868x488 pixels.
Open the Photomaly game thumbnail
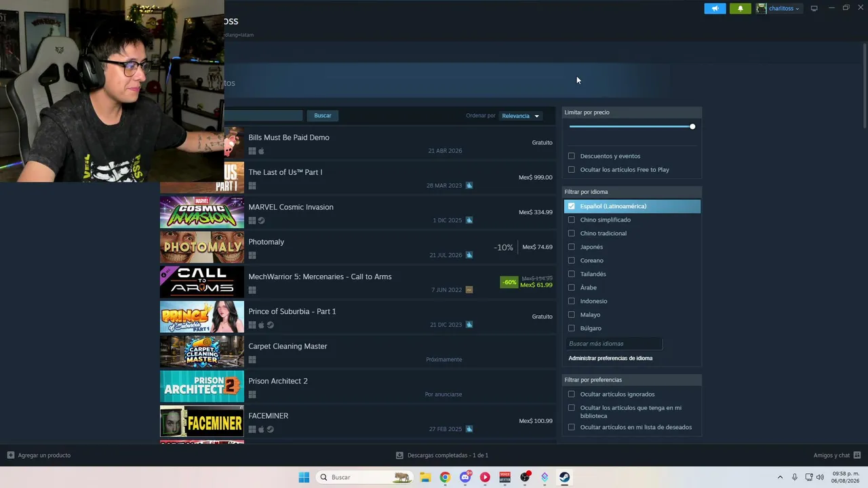tap(202, 247)
